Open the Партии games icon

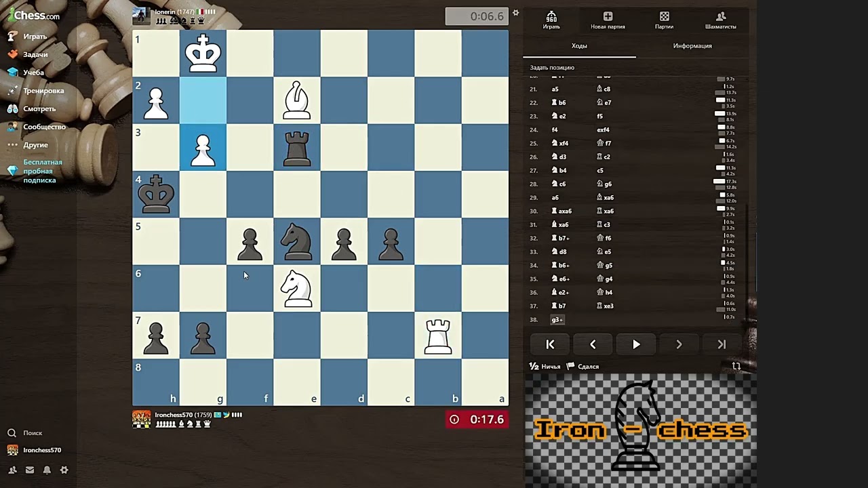pos(664,20)
